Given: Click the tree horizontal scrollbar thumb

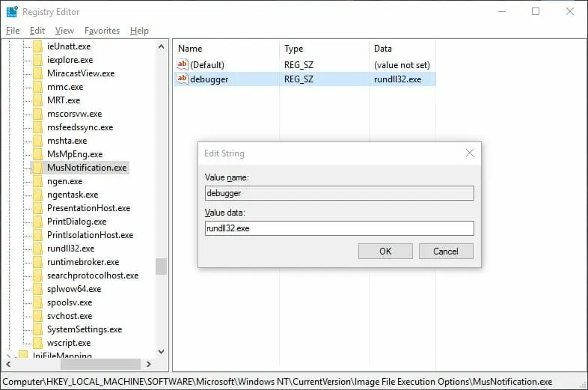Looking at the screenshot, I should (x=100, y=364).
